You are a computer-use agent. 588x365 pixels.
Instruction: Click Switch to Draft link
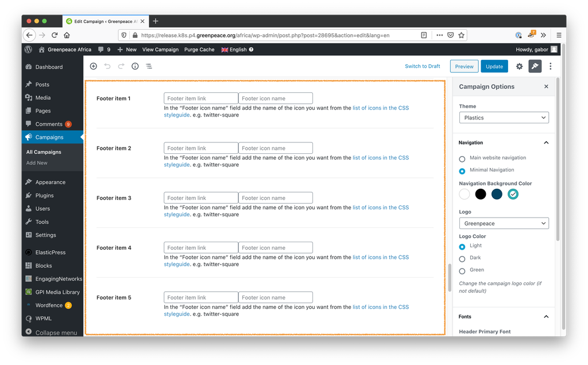[x=422, y=66]
